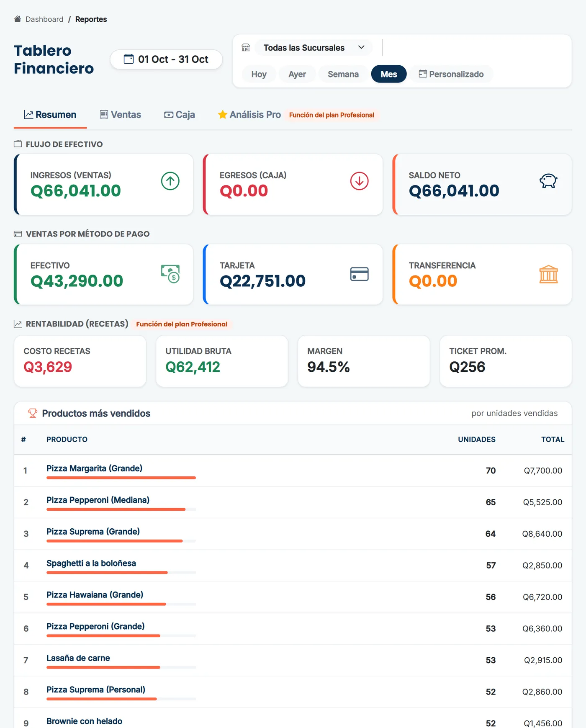This screenshot has width=586, height=728.
Task: Choose the Personalizado date range option
Action: pyautogui.click(x=451, y=74)
